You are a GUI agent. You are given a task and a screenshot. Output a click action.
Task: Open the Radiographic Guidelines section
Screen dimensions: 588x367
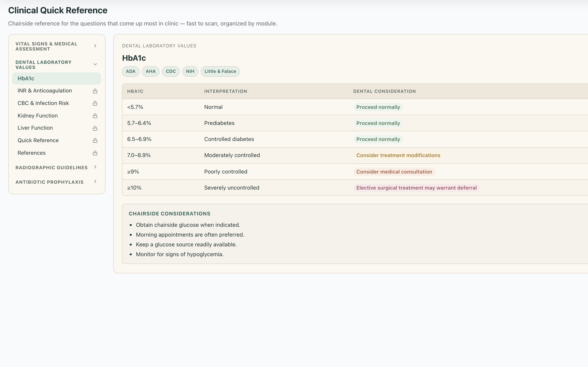coord(57,167)
